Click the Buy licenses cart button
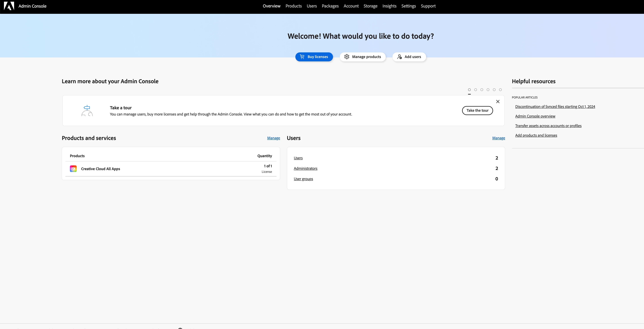 click(314, 57)
